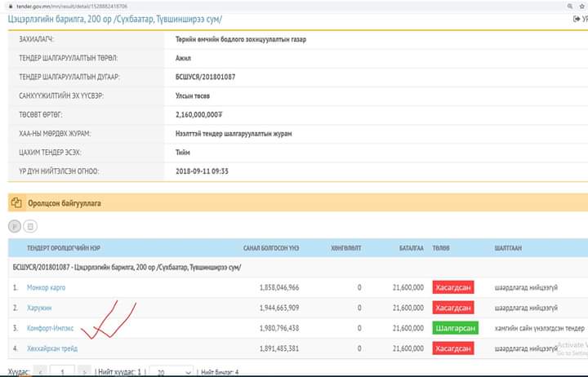Screen dimensions: 588x377
Task: Click шаардлагад нийцээгүй in the Монкор карго row
Action: [x=526, y=287]
